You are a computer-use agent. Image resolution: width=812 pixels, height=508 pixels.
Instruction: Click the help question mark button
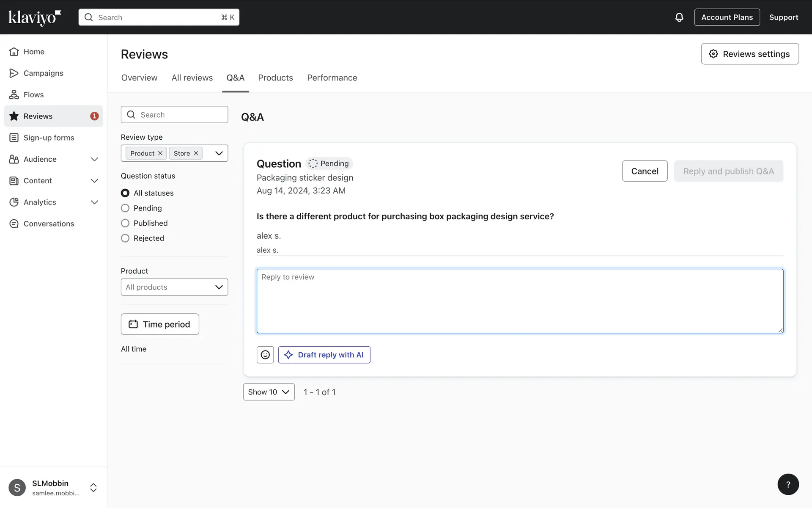point(788,484)
